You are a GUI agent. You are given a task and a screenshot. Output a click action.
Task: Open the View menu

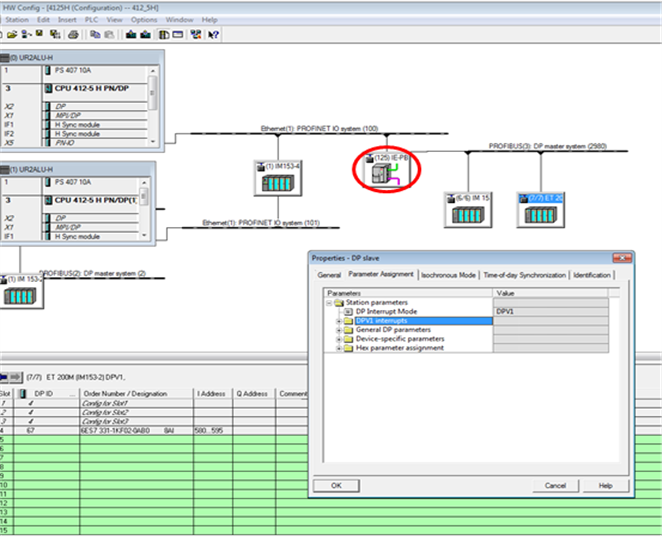(x=114, y=19)
